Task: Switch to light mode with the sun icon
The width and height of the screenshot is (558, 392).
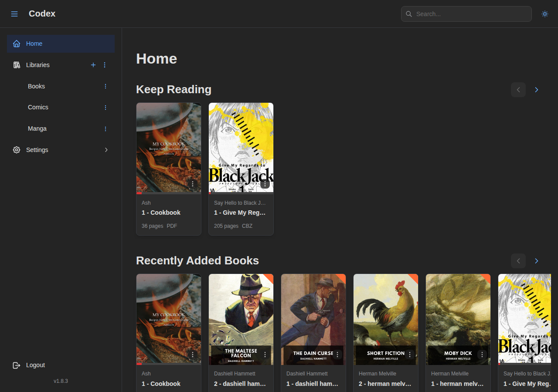Action: click(544, 14)
